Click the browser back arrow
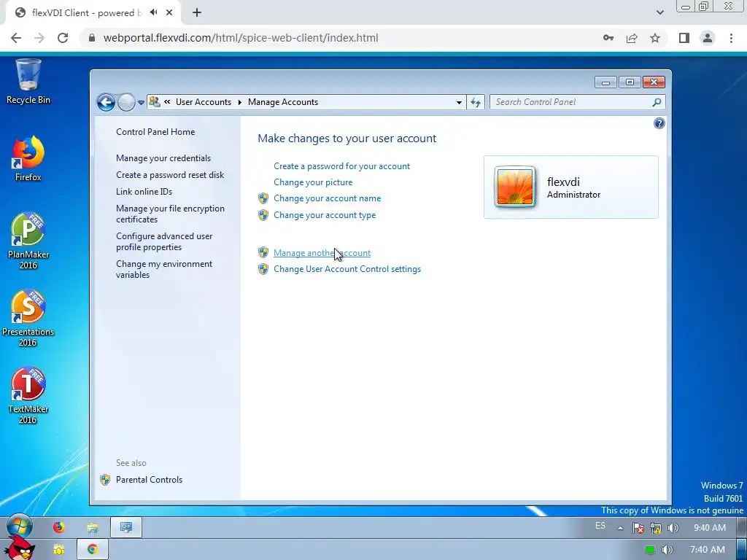 (16, 38)
